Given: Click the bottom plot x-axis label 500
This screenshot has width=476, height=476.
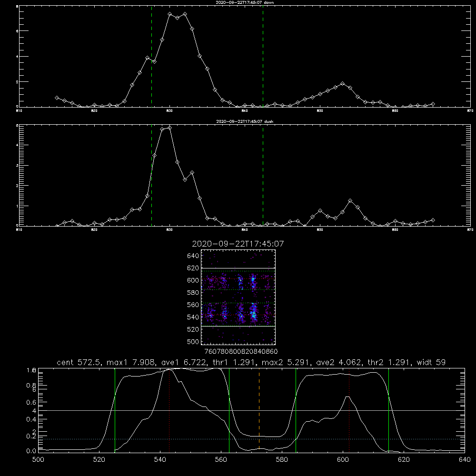Looking at the screenshot, I should (x=38, y=460).
